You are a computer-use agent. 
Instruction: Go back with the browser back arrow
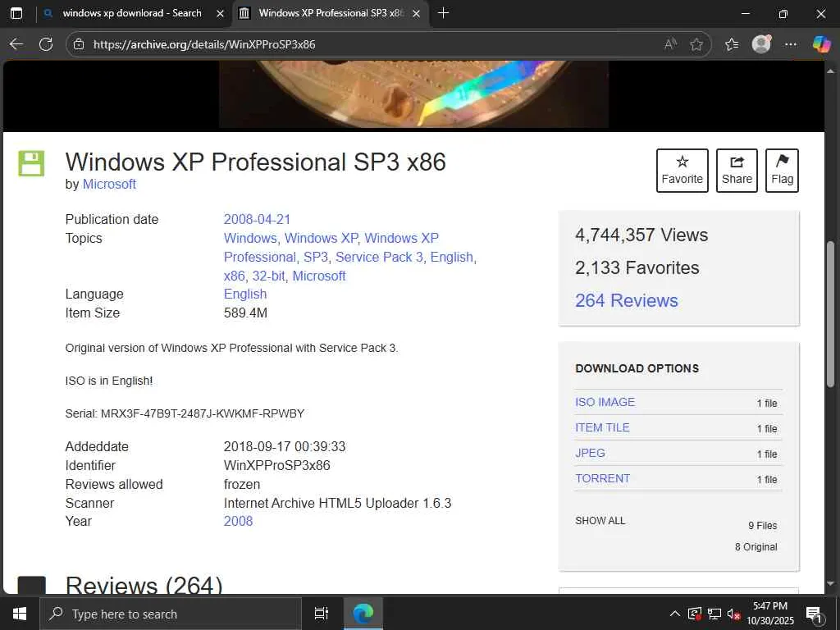pyautogui.click(x=16, y=44)
